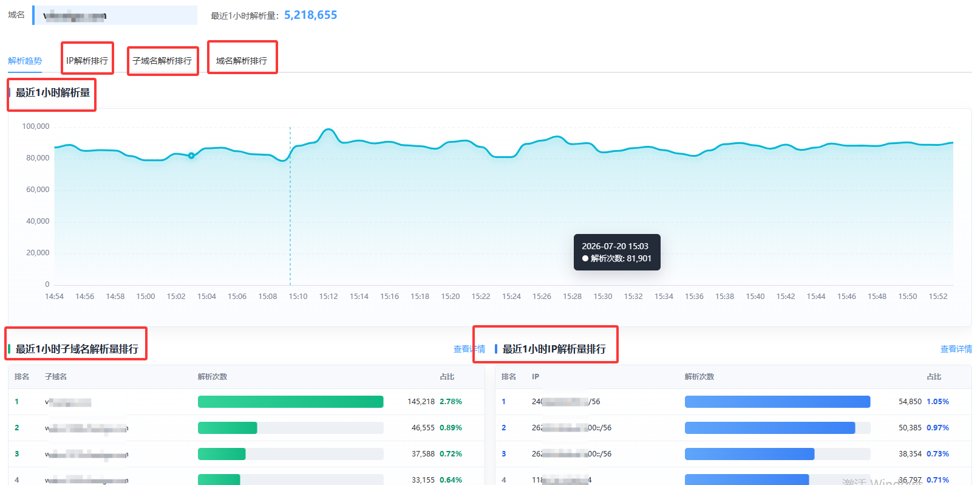Click the 15:52 label on chart x-axis
The image size is (980, 485).
[938, 297]
